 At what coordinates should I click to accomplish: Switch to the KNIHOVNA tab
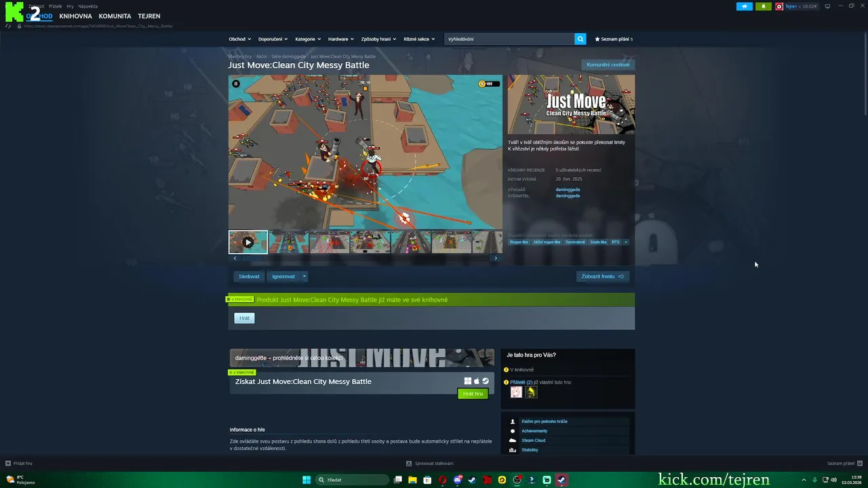tap(75, 16)
